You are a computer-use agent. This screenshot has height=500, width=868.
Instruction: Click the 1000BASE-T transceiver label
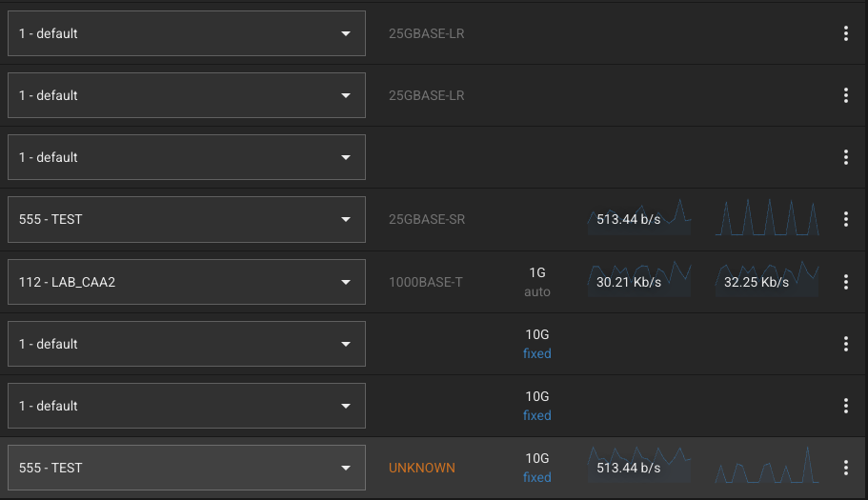pyautogui.click(x=425, y=282)
